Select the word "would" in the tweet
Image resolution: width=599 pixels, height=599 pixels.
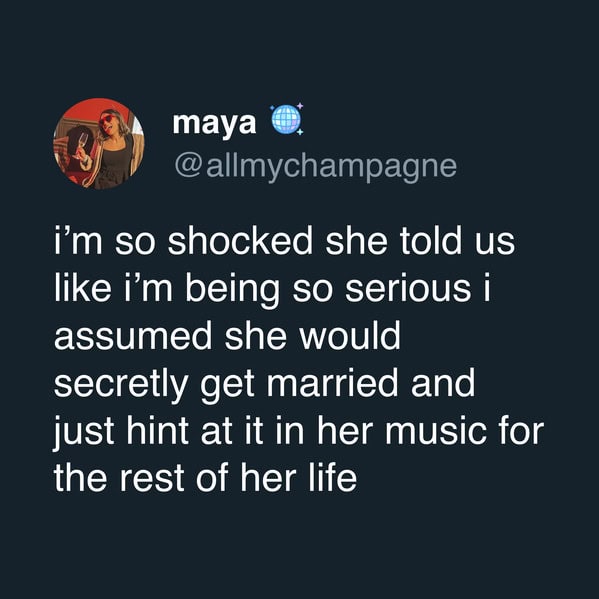[x=350, y=336]
